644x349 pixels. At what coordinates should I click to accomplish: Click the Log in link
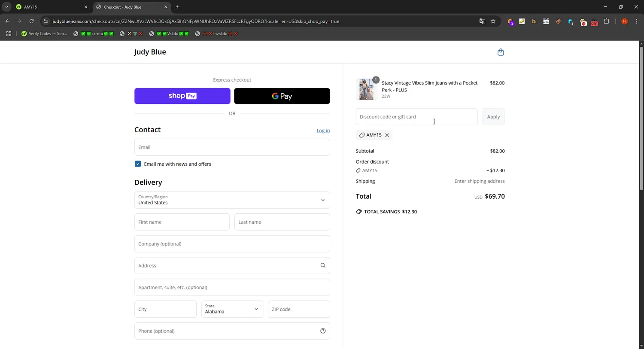click(x=323, y=130)
